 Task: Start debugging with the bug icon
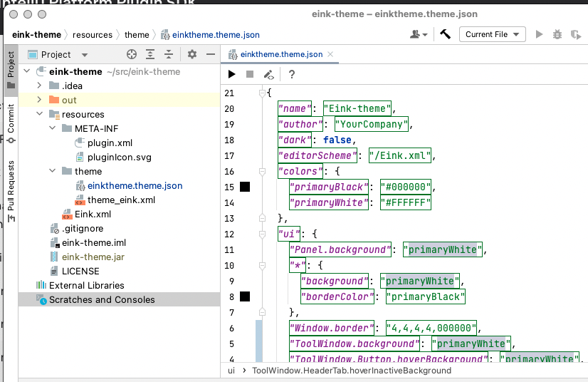[557, 34]
